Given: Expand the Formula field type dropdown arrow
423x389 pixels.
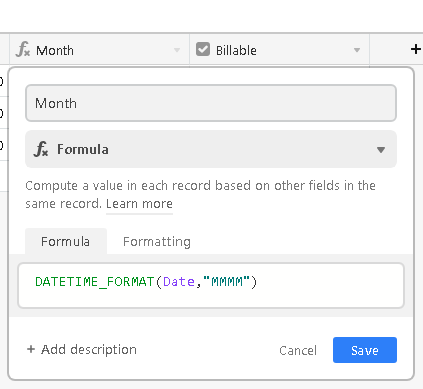Looking at the screenshot, I should (x=381, y=150).
